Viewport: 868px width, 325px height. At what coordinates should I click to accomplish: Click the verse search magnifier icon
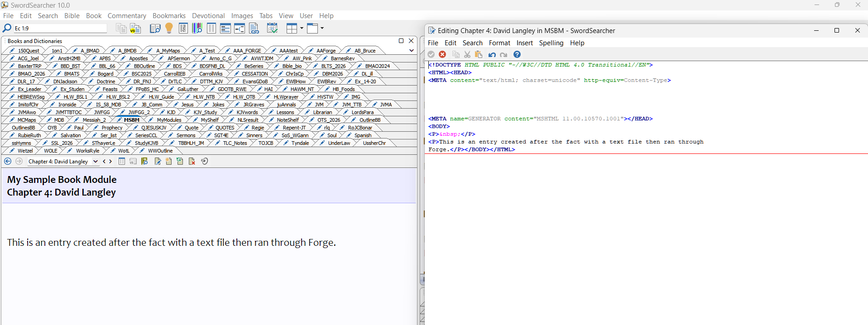[x=7, y=28]
